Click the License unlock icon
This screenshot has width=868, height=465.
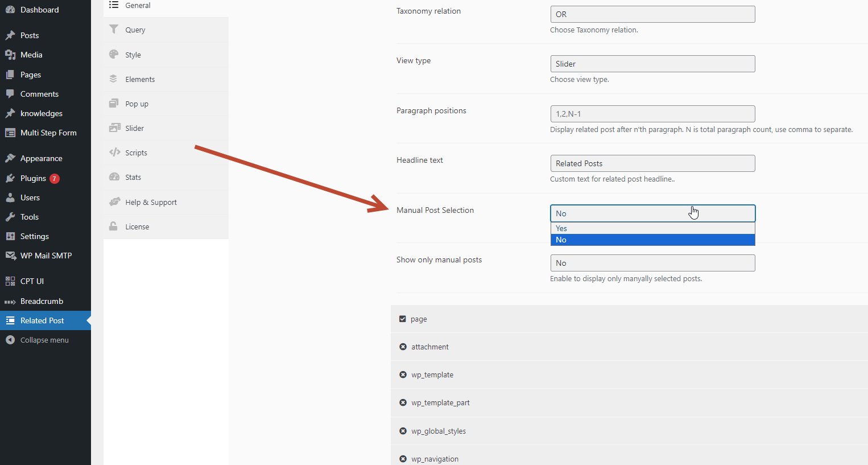pyautogui.click(x=114, y=226)
